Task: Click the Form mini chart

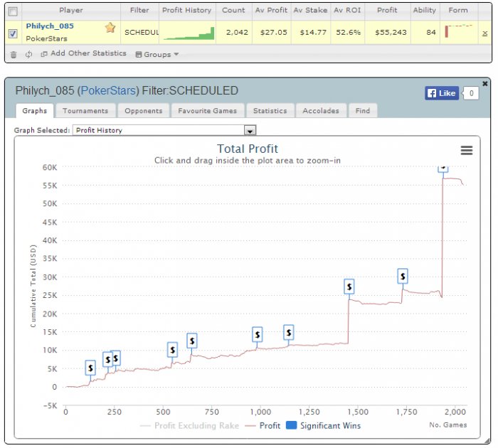Action: pos(459,31)
